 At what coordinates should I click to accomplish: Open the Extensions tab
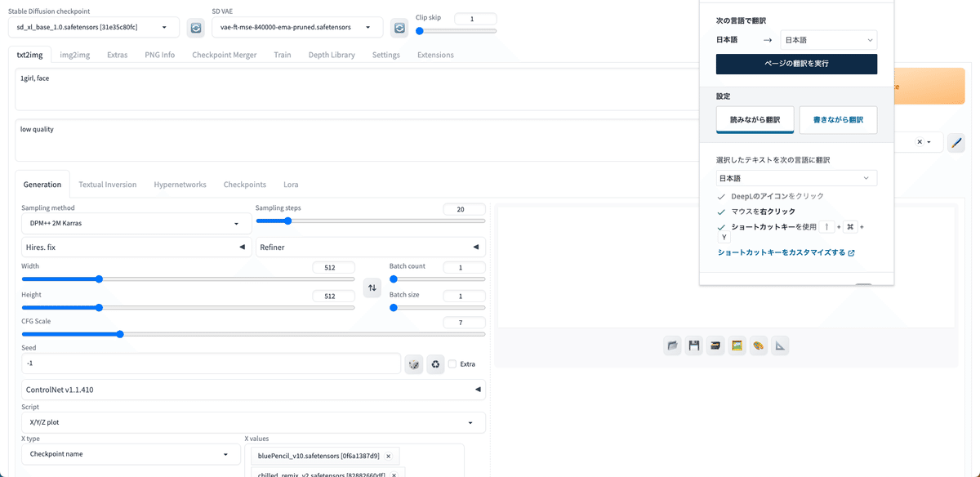click(x=435, y=55)
